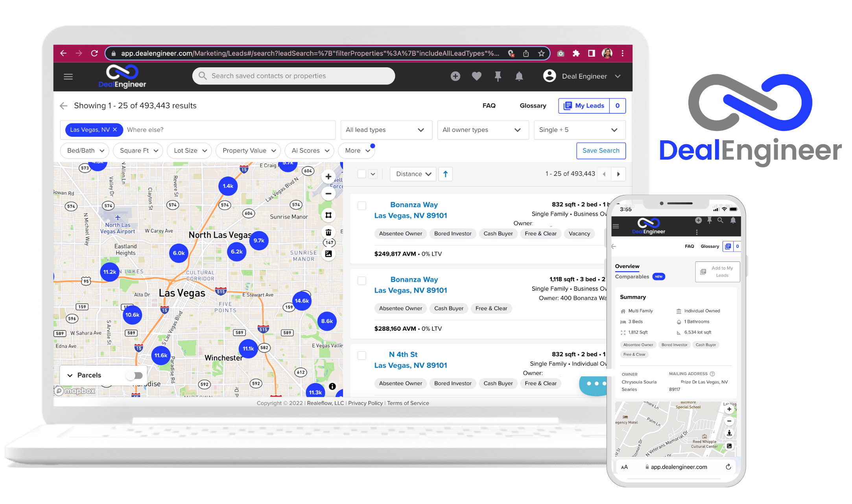
Task: Go to previous results page arrow
Action: point(604,174)
